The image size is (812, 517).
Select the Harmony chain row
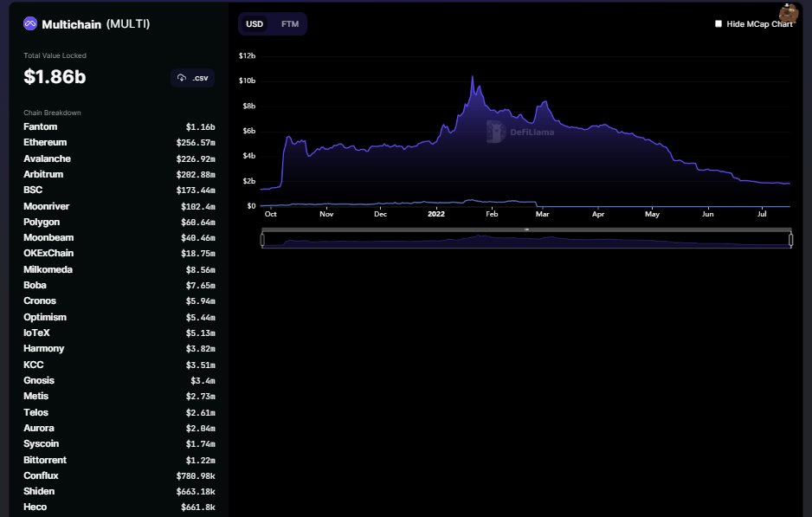pos(119,349)
